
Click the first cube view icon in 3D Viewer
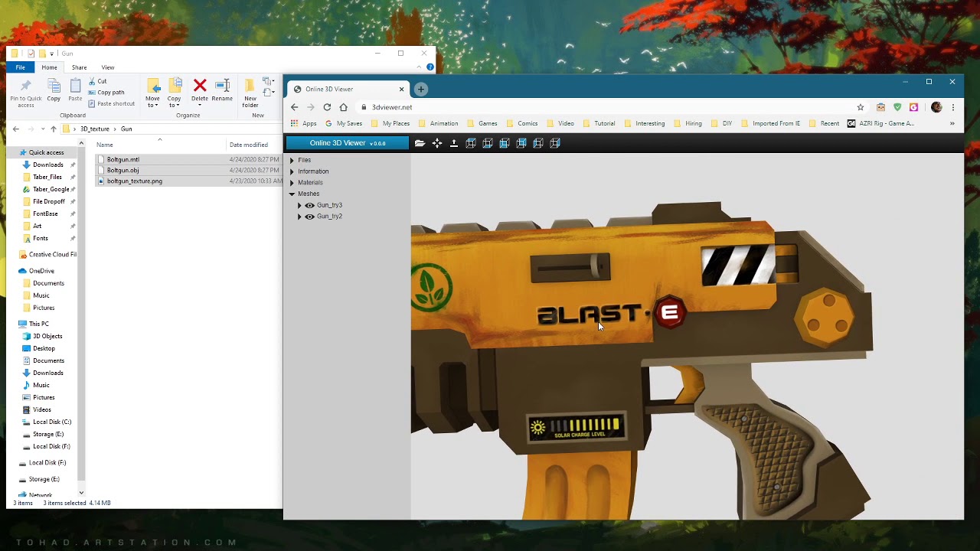pos(471,143)
